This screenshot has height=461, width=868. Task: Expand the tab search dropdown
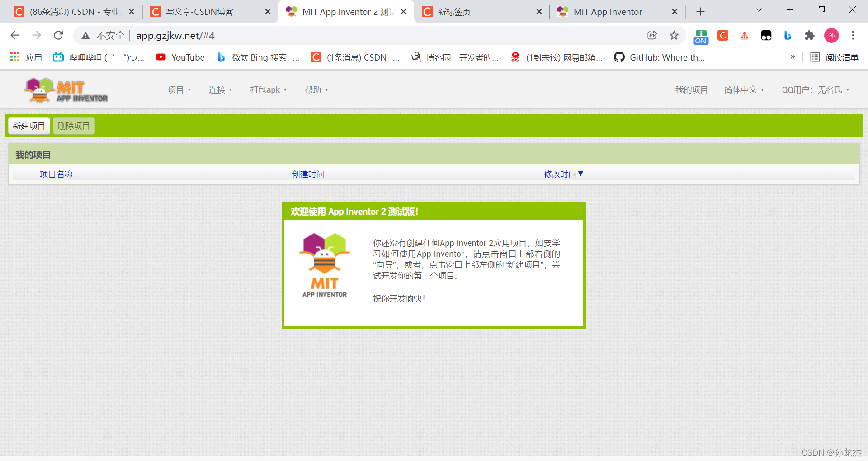tap(759, 10)
